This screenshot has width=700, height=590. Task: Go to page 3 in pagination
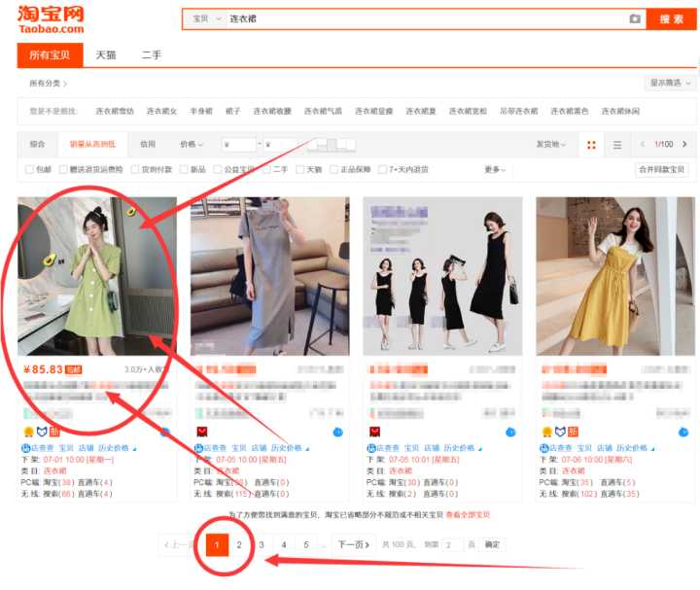pos(262,545)
